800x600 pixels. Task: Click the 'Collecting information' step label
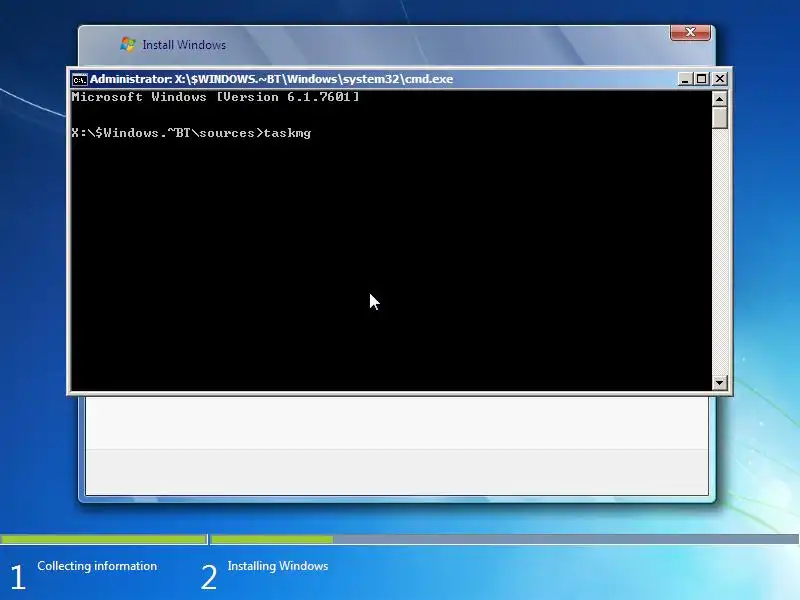point(97,566)
